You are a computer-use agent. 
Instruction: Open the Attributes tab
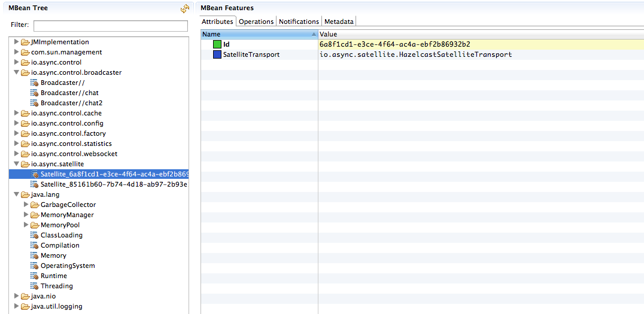point(218,22)
